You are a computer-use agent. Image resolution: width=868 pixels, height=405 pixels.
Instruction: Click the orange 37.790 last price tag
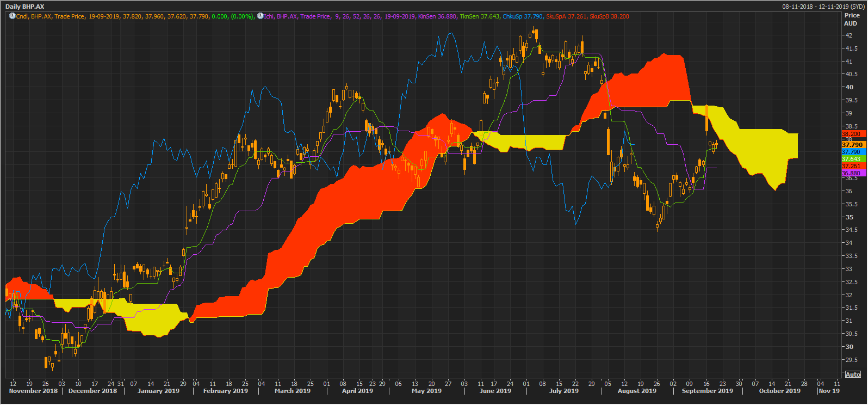coord(853,145)
